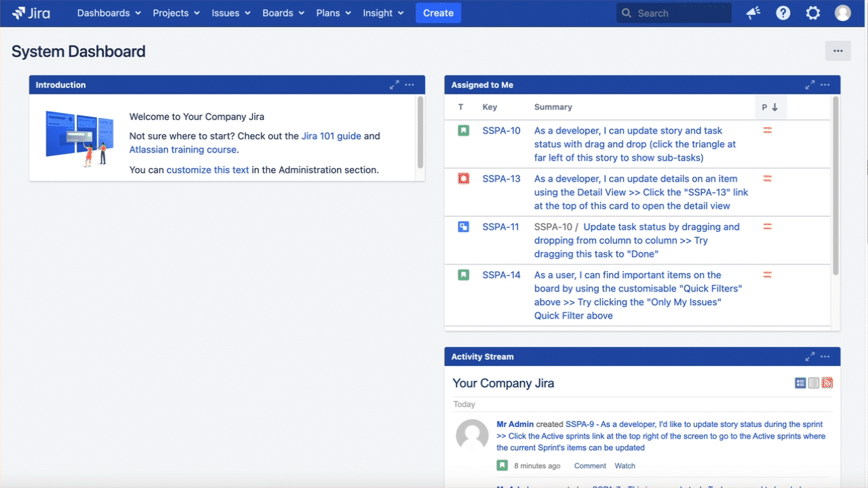Open the Projects dropdown menu
The image size is (868, 488).
pos(176,13)
